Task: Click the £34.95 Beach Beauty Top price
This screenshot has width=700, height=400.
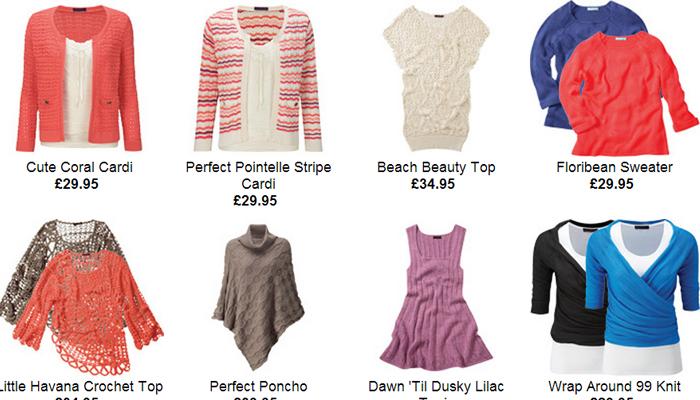Action: coord(433,184)
